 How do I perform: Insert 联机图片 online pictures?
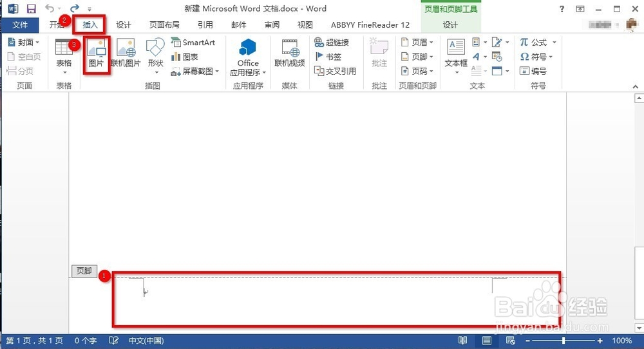[x=126, y=53]
